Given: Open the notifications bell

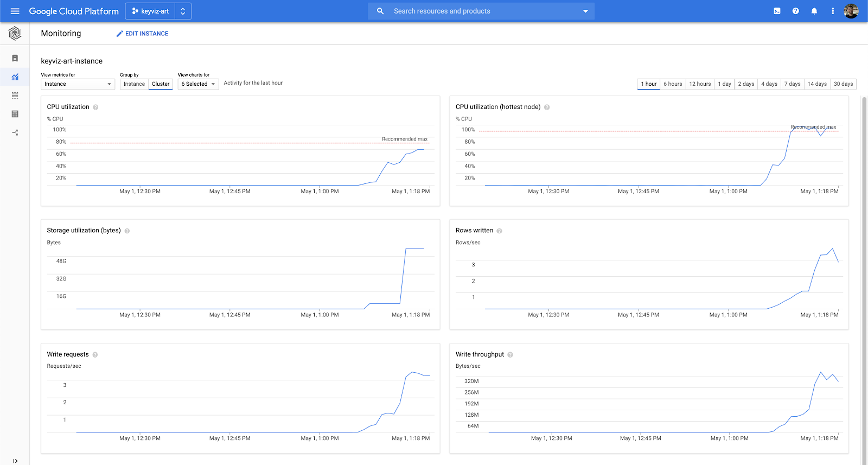Looking at the screenshot, I should pyautogui.click(x=814, y=11).
